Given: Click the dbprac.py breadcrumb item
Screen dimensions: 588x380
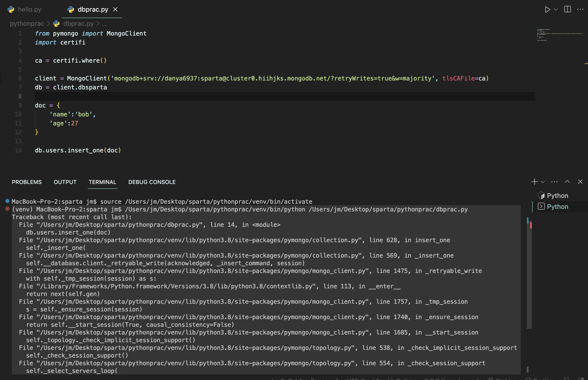Looking at the screenshot, I should pyautogui.click(x=78, y=24).
